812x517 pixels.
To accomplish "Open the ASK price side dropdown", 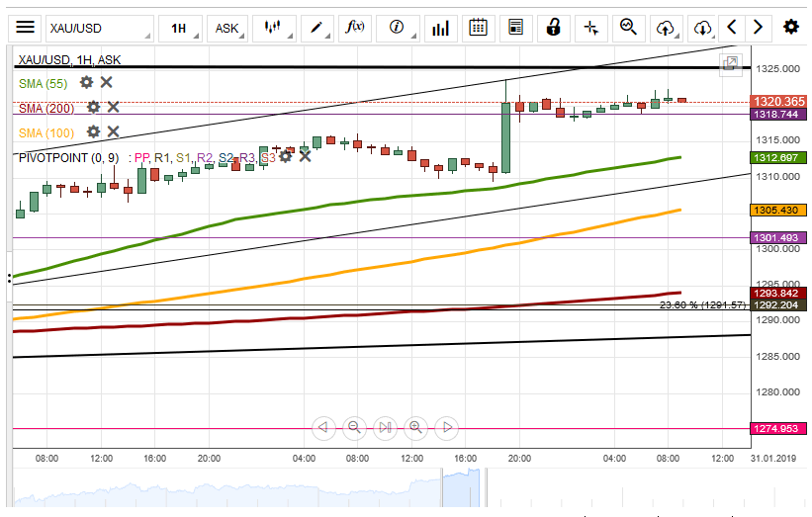I will tap(228, 28).
